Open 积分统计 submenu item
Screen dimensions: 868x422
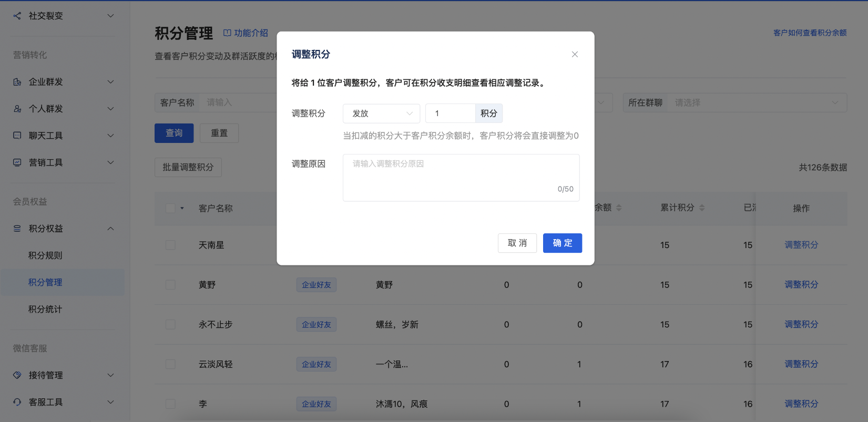pyautogui.click(x=45, y=309)
